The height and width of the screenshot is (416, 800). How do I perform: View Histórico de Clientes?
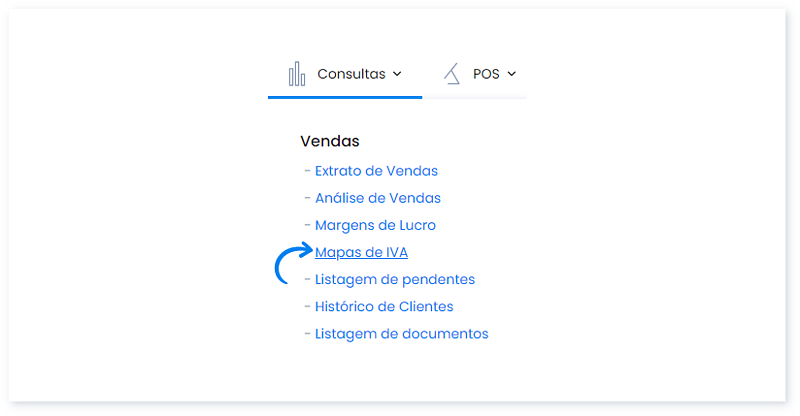(383, 306)
